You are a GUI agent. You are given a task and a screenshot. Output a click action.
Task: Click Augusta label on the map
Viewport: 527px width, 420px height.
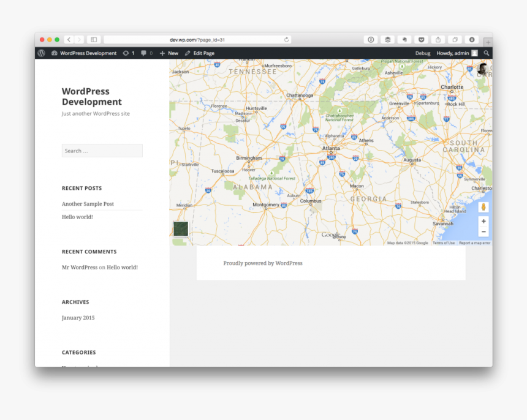click(x=412, y=160)
